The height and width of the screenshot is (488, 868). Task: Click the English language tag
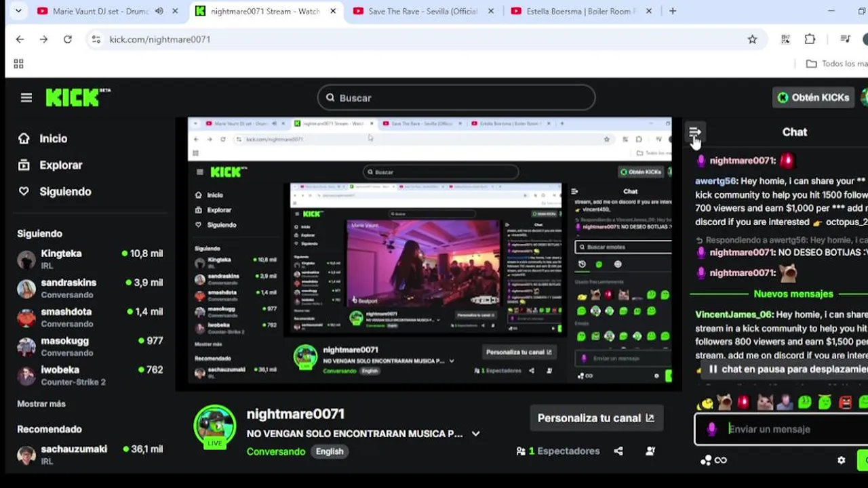pyautogui.click(x=330, y=451)
